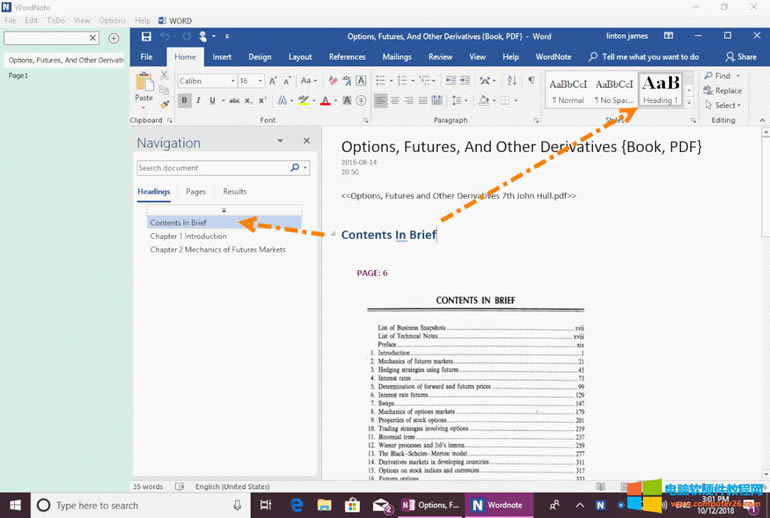Click the red font color button
The image size is (770, 518).
point(326,101)
